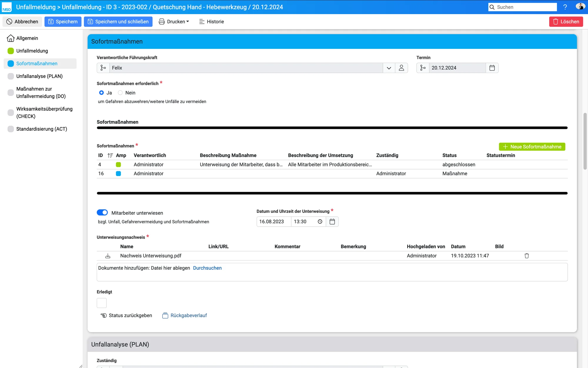Click the red Löschen button
The width and height of the screenshot is (588, 368).
(x=566, y=21)
